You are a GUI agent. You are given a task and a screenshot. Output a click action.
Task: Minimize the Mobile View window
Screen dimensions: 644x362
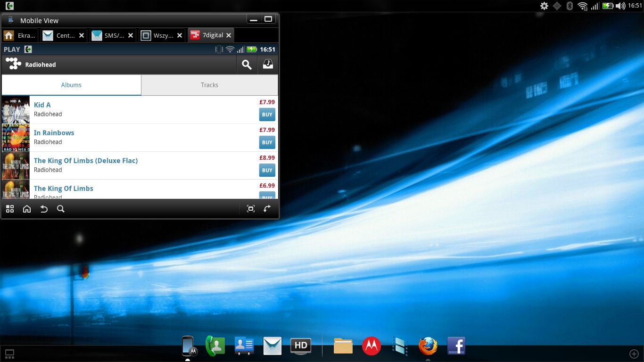254,19
